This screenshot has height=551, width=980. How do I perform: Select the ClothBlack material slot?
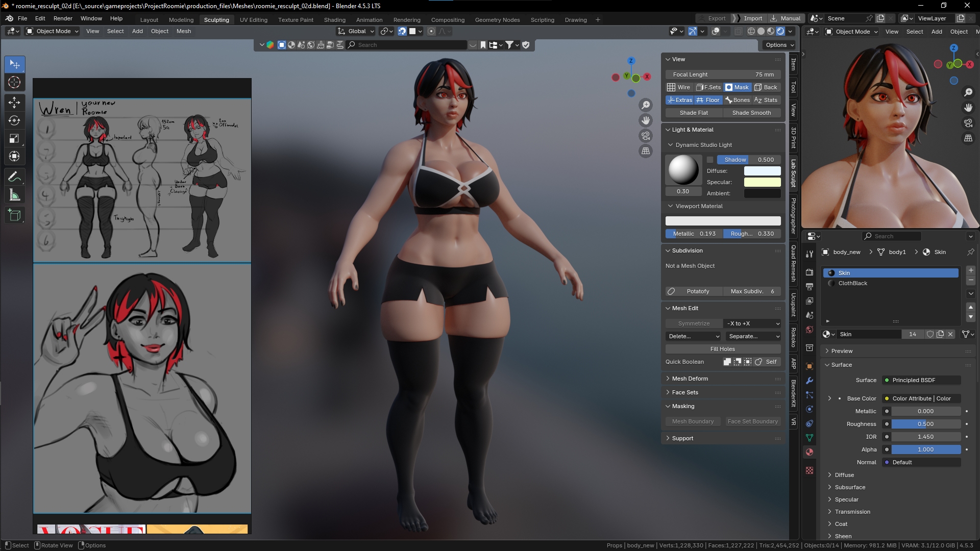pos(852,283)
